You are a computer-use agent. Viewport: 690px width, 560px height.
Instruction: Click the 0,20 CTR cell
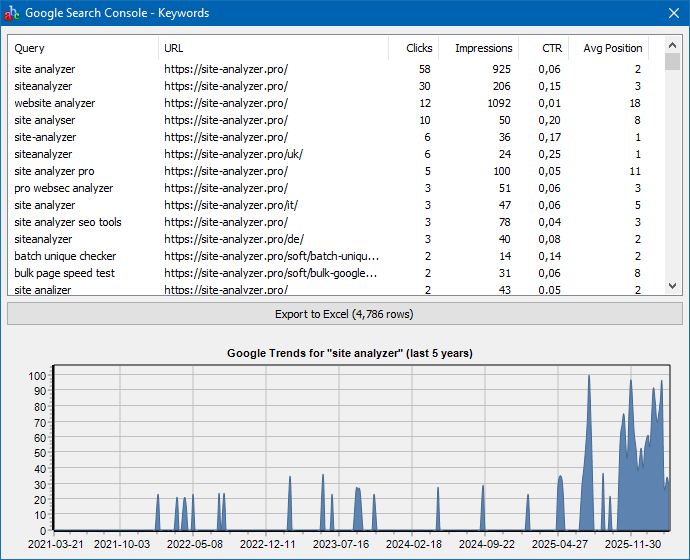(550, 120)
